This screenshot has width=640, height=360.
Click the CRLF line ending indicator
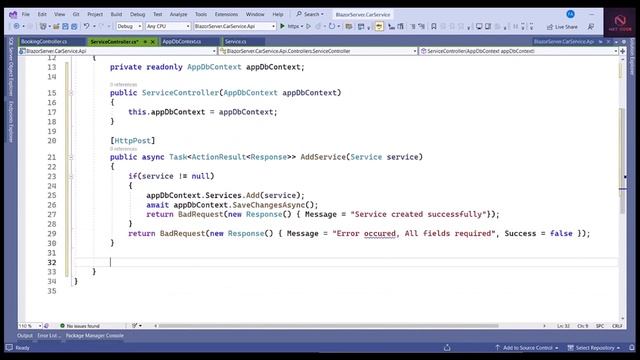pos(617,326)
